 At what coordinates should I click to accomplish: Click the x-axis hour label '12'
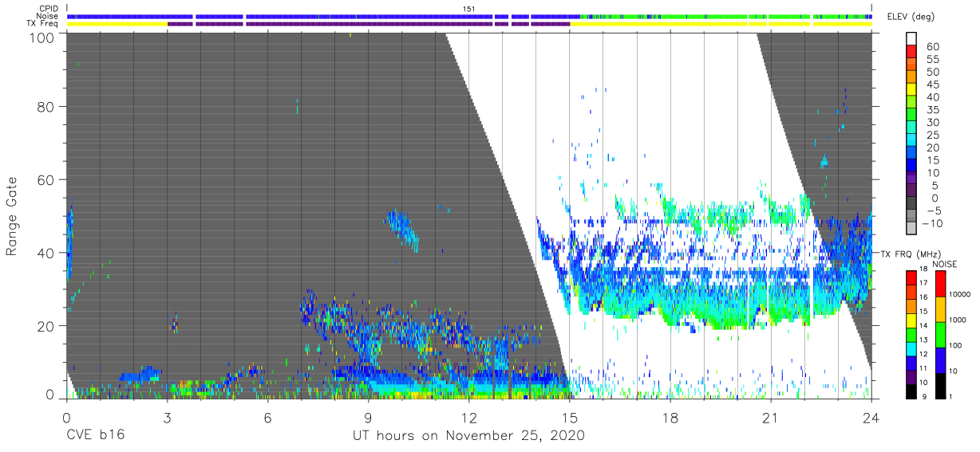click(x=469, y=418)
